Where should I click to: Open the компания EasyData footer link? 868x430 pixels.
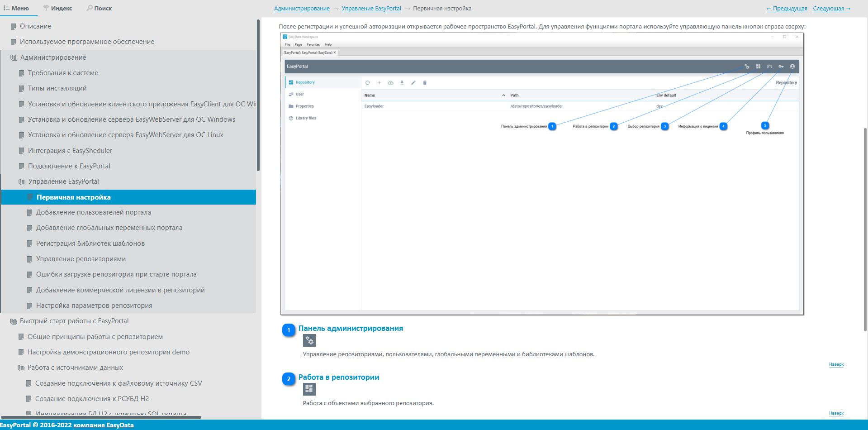point(104,425)
